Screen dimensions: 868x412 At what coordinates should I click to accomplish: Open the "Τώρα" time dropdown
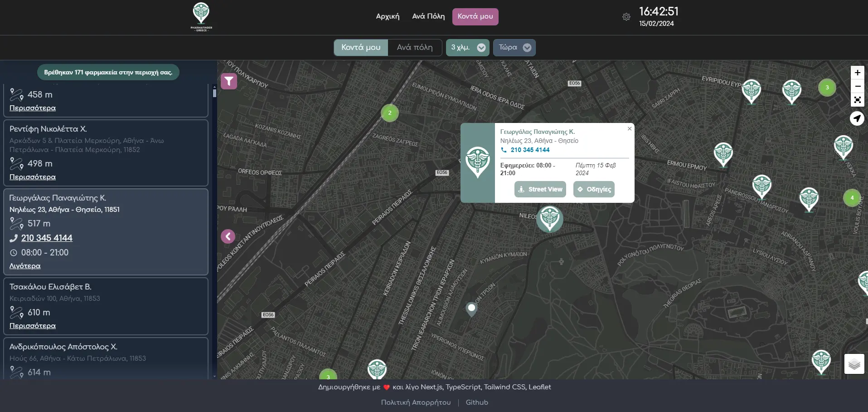(x=514, y=47)
